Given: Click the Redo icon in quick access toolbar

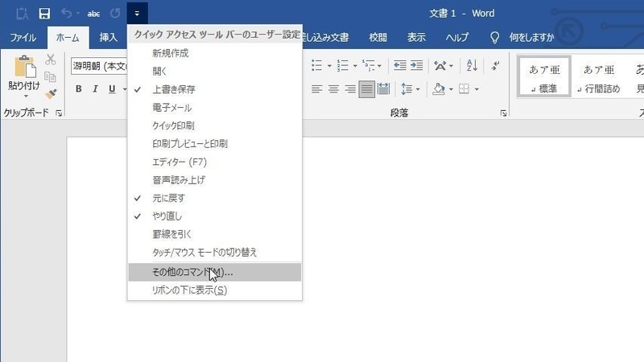Looking at the screenshot, I should (115, 14).
